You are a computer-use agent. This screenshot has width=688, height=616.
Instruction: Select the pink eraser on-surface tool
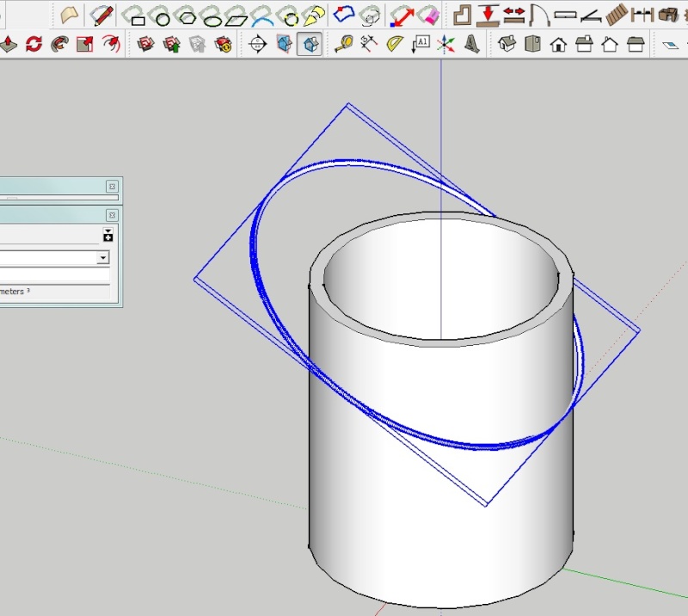428,15
